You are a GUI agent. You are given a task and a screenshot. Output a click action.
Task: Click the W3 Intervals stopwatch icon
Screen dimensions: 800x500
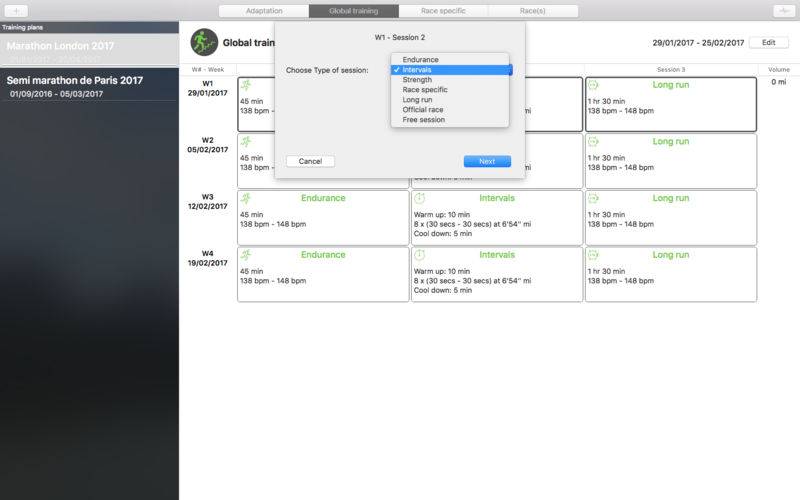[419, 198]
